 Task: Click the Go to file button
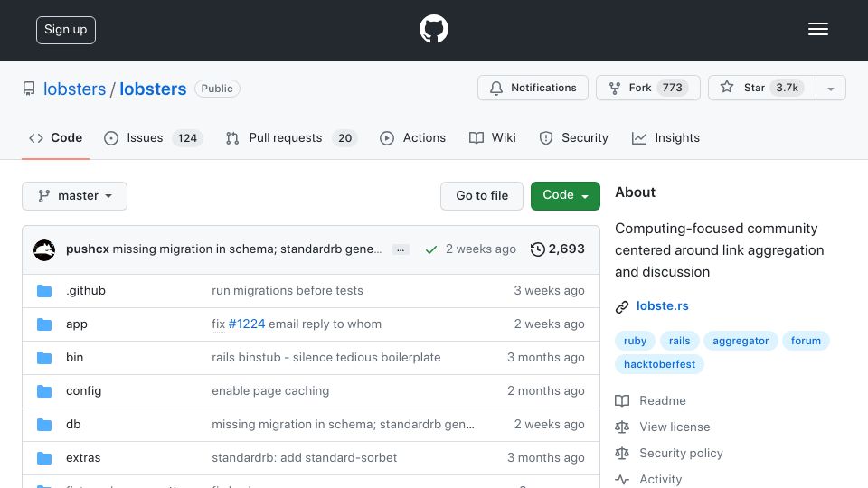tap(482, 196)
